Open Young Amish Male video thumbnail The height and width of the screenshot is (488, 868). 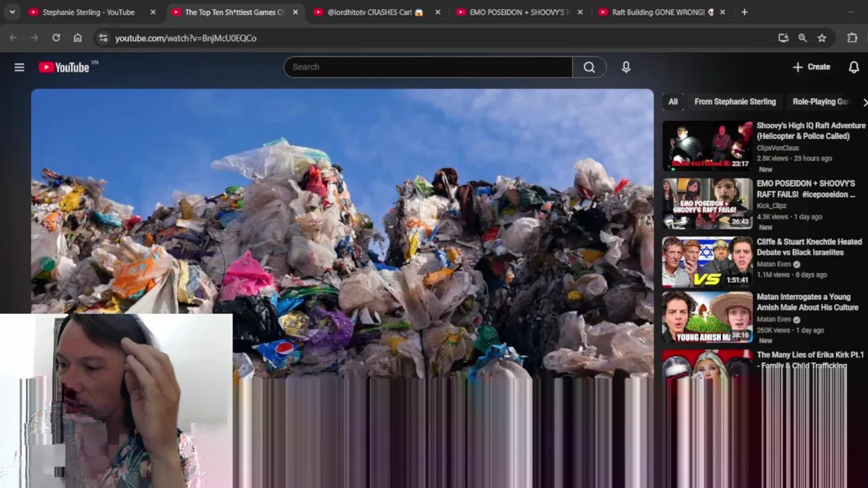(x=707, y=317)
